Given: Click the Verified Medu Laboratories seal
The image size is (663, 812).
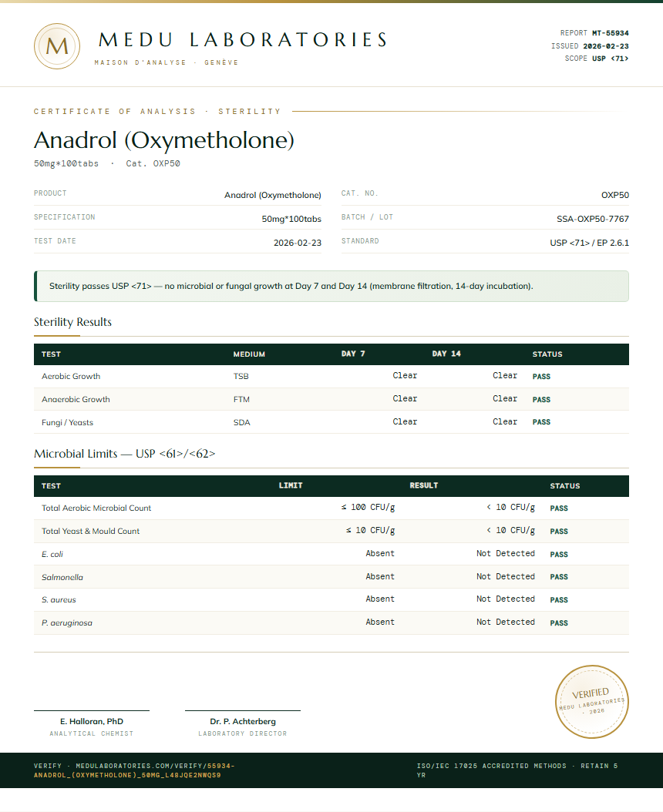Looking at the screenshot, I should (591, 702).
